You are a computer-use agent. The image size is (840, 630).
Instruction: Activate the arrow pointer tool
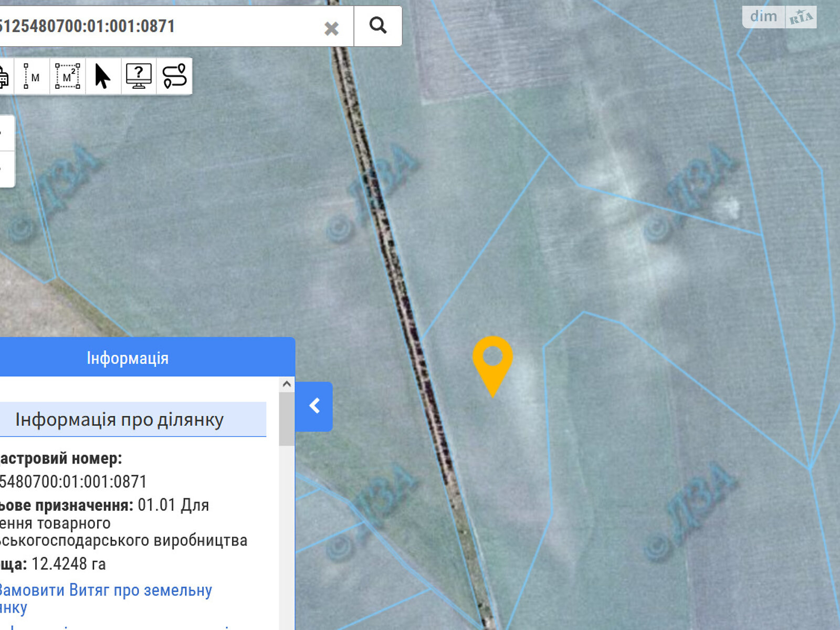coord(103,77)
